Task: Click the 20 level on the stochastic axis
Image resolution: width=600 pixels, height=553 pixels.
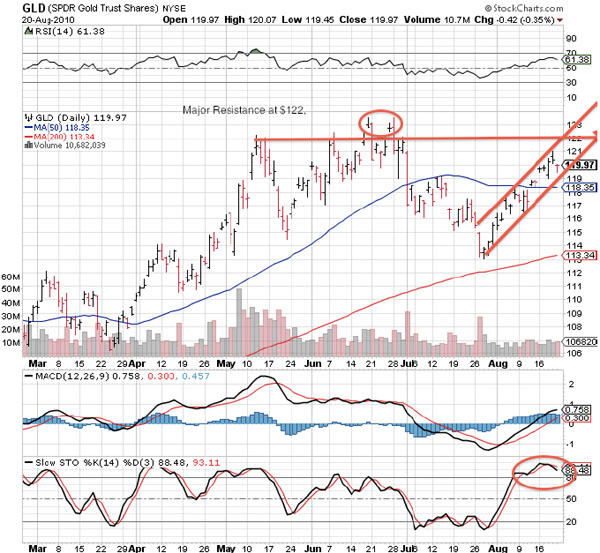Action: tap(571, 522)
